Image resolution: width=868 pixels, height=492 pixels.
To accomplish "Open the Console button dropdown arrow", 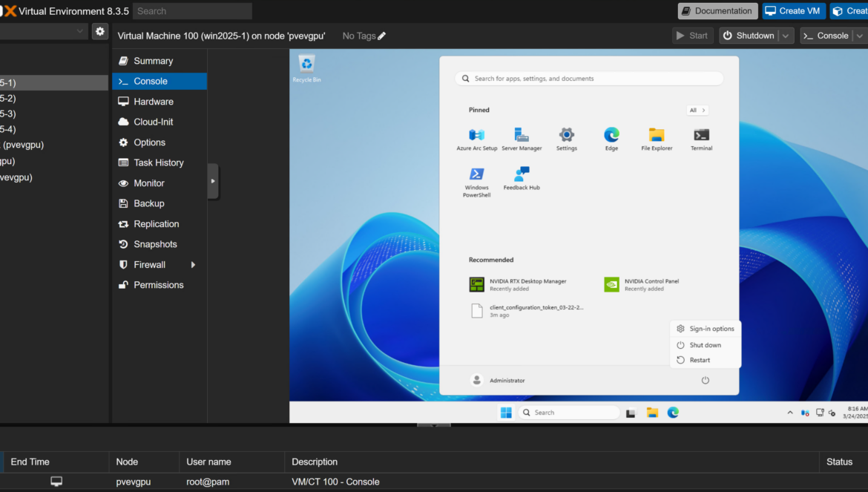I will coord(860,36).
